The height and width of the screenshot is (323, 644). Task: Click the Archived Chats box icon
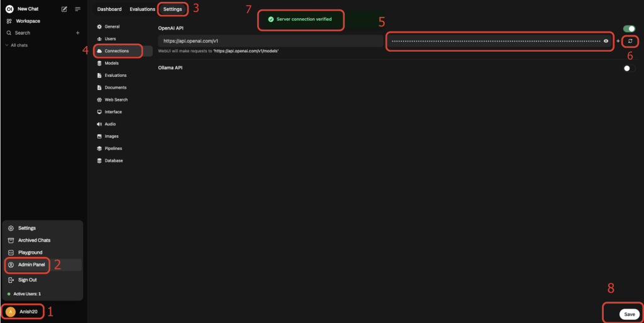[x=11, y=241]
